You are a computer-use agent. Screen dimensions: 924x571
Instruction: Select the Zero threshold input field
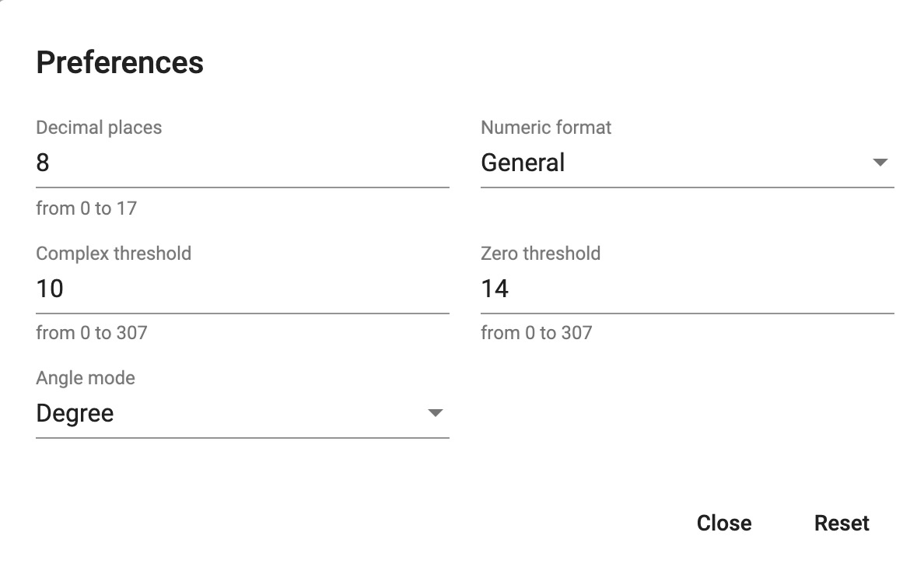(x=686, y=289)
